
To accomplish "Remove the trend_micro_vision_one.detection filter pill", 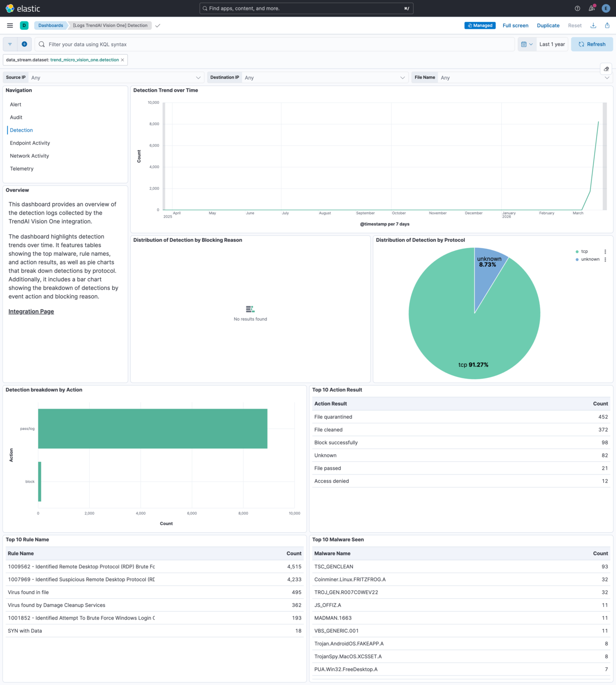I will [122, 60].
